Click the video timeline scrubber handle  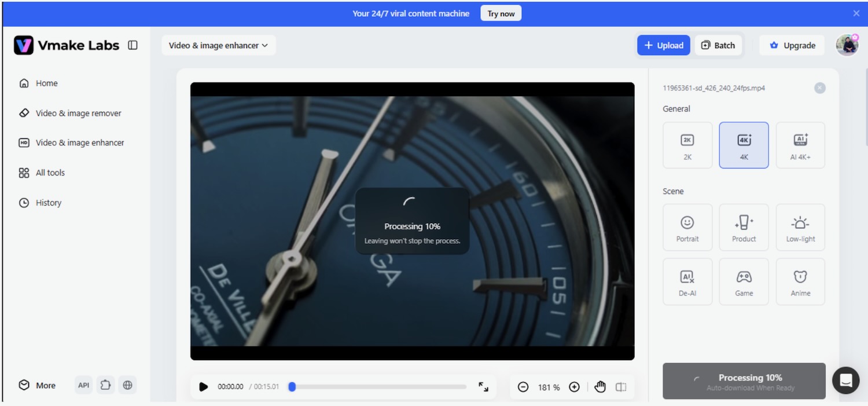[292, 387]
